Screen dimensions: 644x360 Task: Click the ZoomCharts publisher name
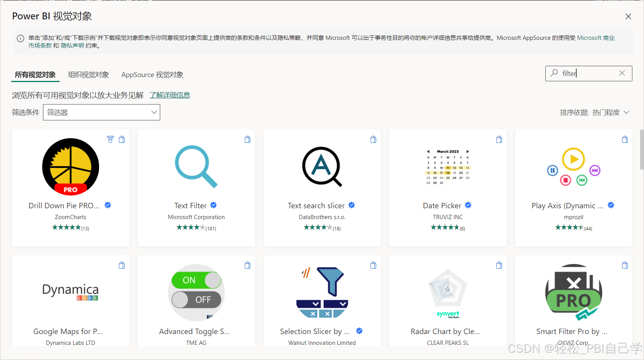pos(70,217)
